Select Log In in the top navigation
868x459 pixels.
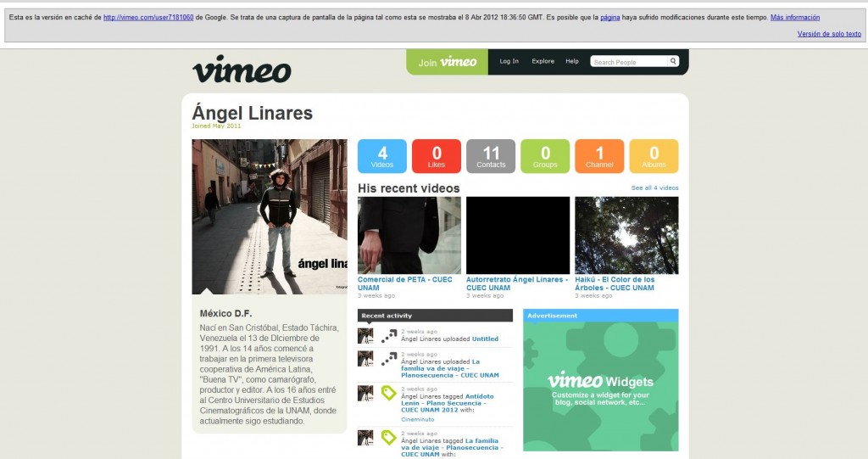coord(509,61)
